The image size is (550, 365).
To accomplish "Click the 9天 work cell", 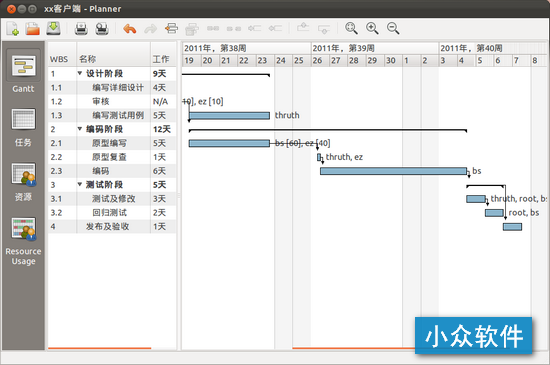I will coord(163,74).
